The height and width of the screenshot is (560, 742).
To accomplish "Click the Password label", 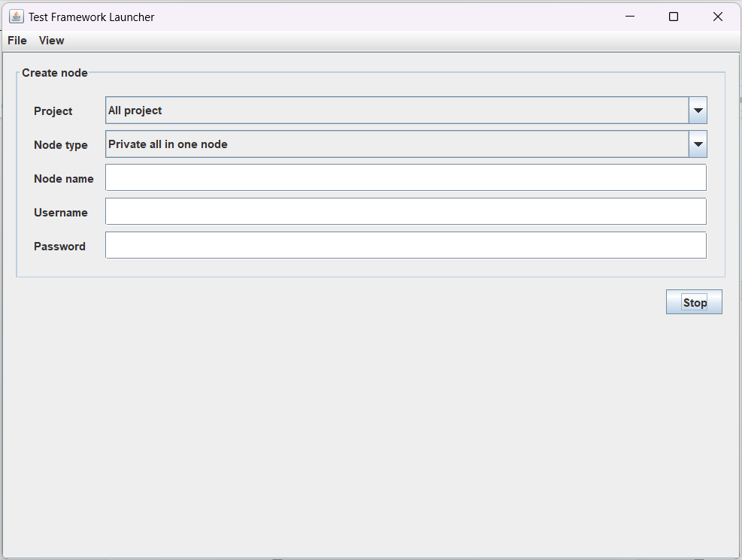I will pos(59,247).
